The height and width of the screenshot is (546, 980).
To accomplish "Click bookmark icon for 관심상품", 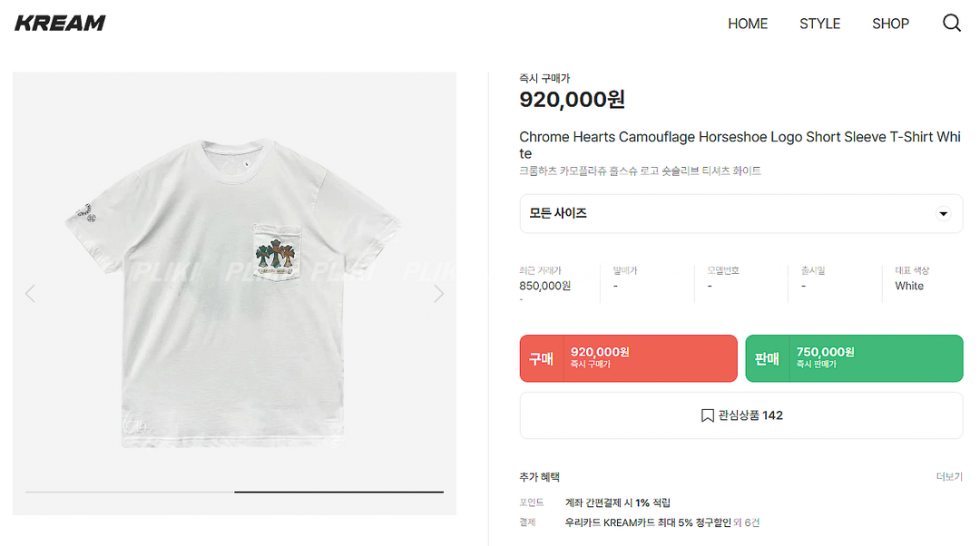I will pyautogui.click(x=708, y=415).
